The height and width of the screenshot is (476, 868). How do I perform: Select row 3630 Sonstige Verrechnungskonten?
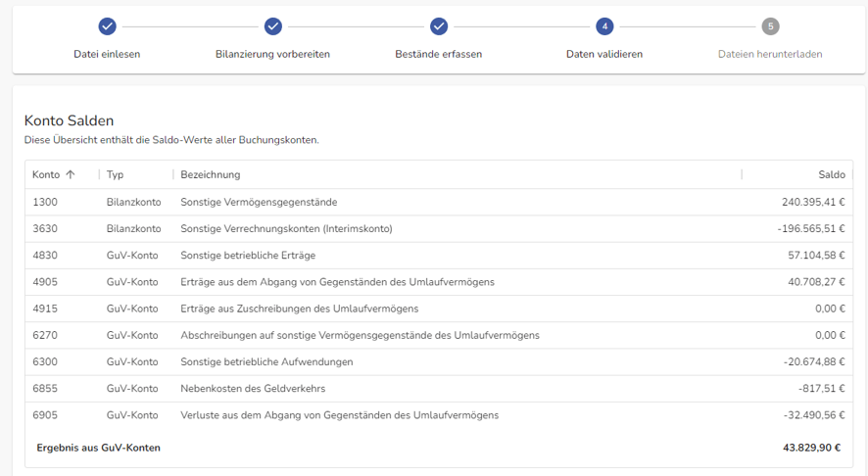tap(439, 228)
